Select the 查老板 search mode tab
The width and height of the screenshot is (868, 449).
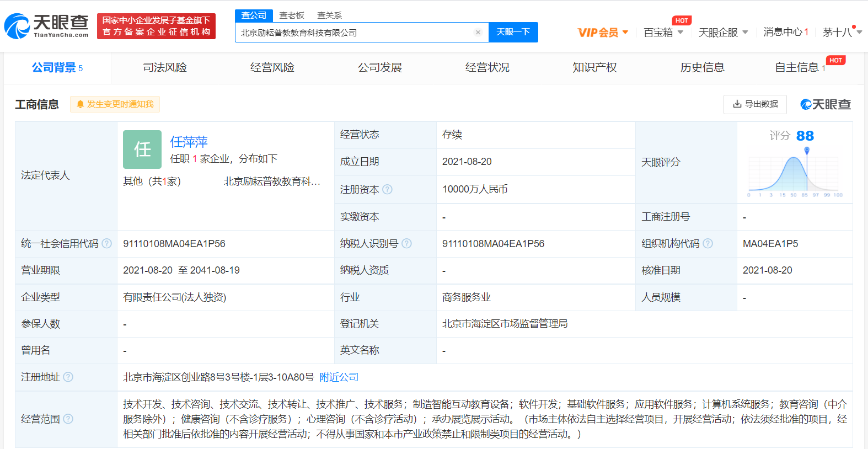[x=292, y=15]
